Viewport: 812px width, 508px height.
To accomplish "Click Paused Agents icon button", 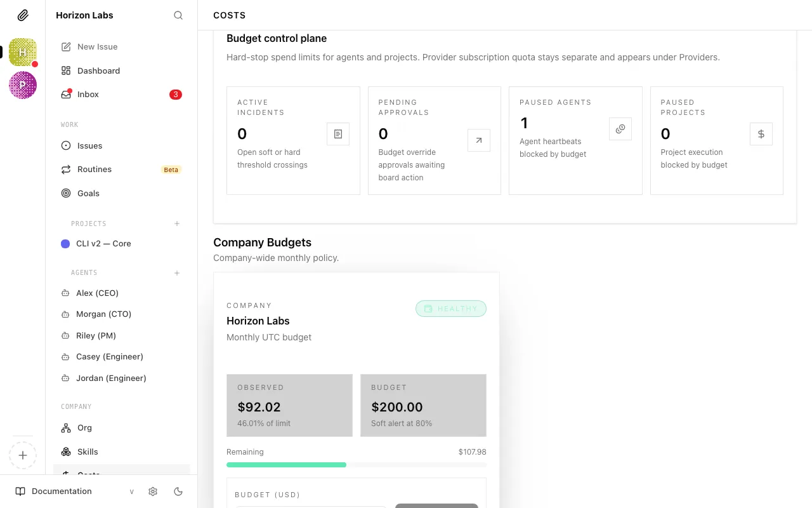I will (620, 129).
